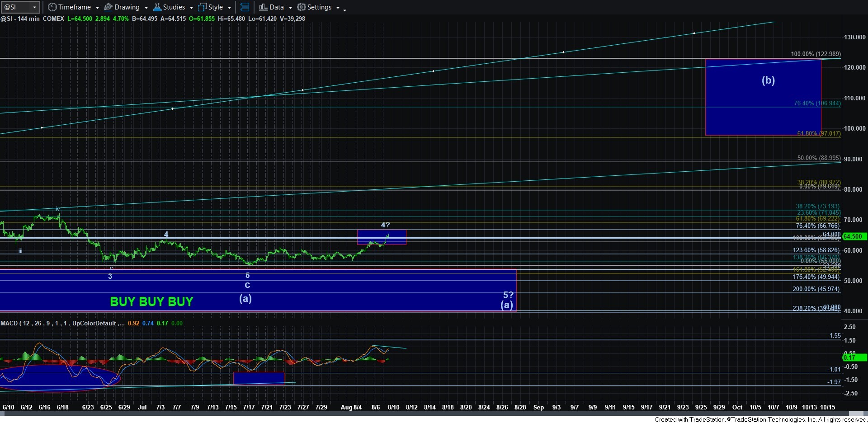Click the Oct label on the date axis

click(x=737, y=407)
